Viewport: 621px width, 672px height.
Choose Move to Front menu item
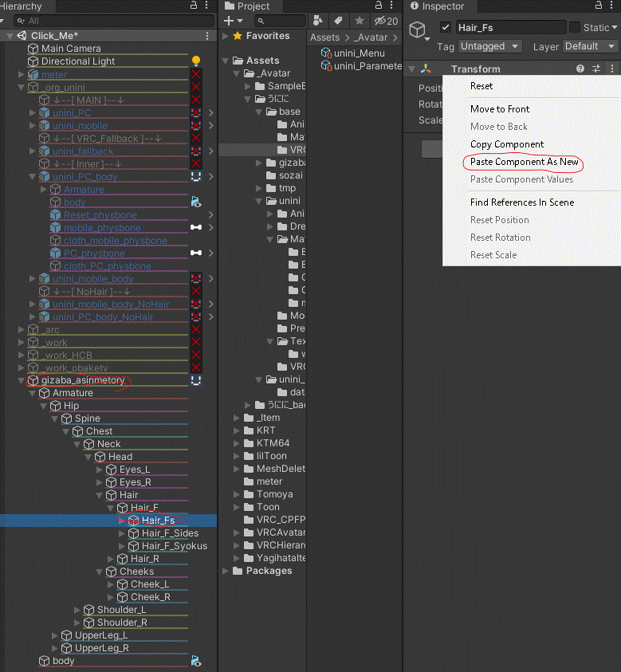click(x=500, y=109)
